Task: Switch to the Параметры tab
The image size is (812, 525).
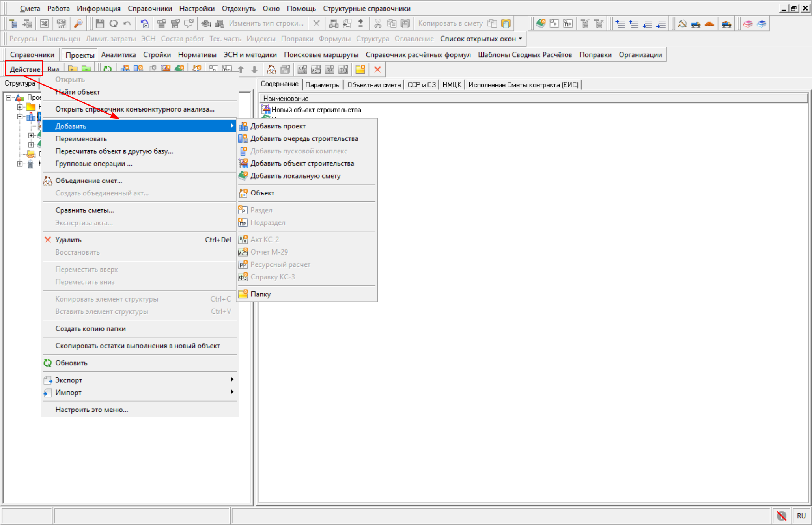Action: tap(323, 85)
